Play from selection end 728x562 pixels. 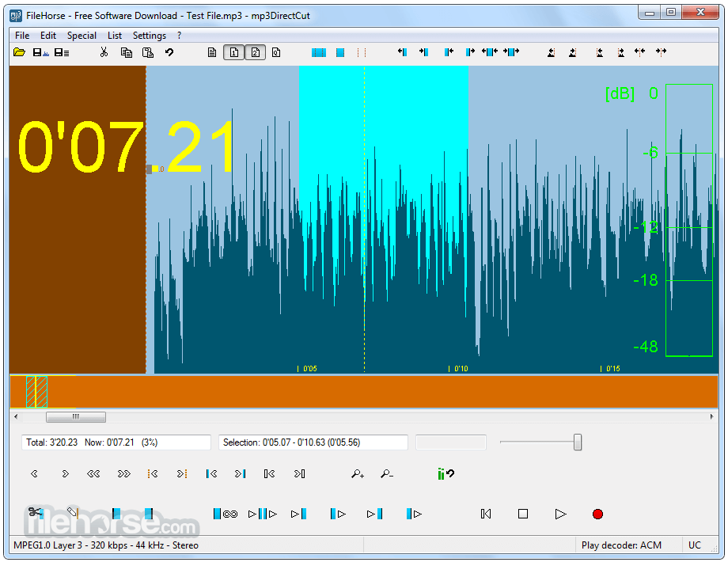[x=414, y=514]
